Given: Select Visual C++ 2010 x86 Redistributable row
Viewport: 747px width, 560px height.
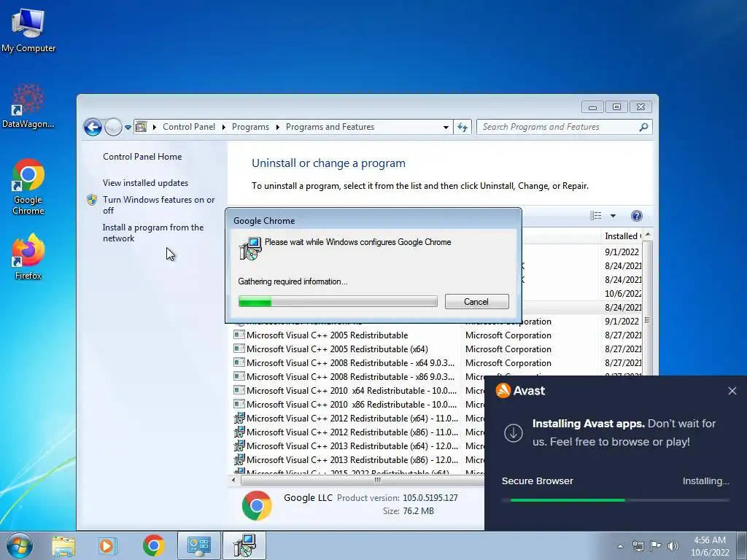Looking at the screenshot, I should pyautogui.click(x=358, y=404).
